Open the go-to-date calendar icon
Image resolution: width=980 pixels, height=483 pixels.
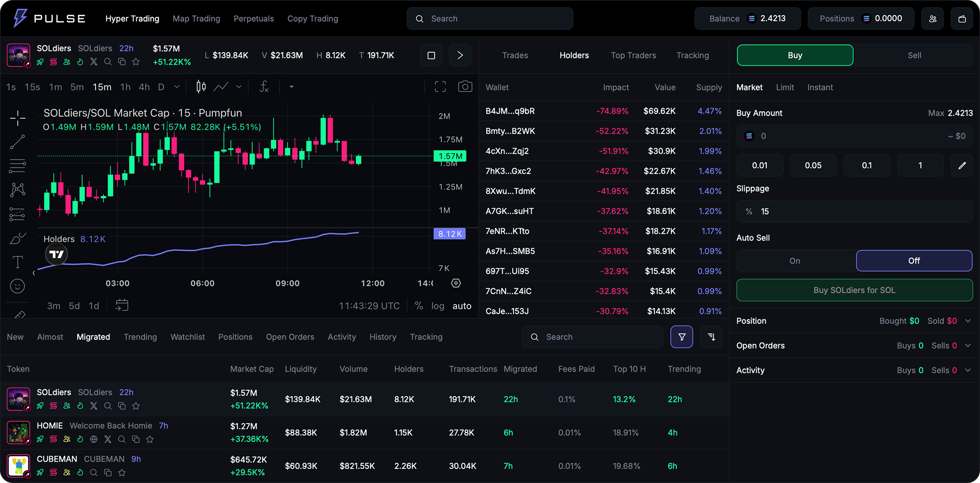[122, 305]
